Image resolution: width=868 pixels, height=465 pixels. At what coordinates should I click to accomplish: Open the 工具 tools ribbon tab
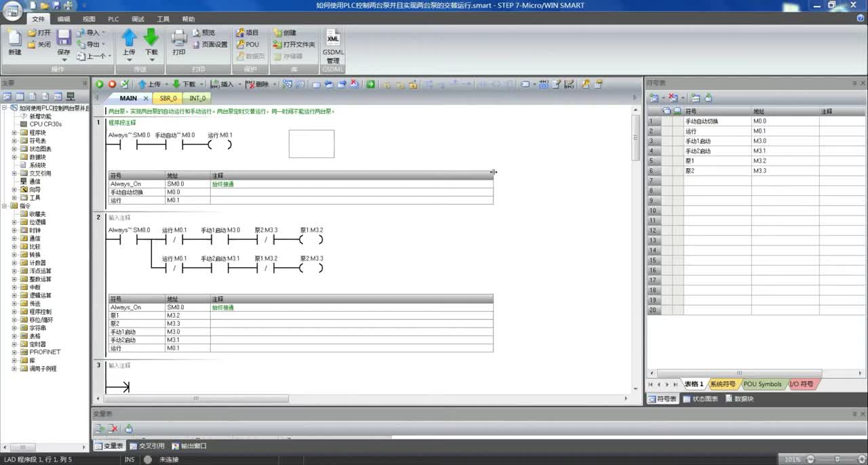163,19
